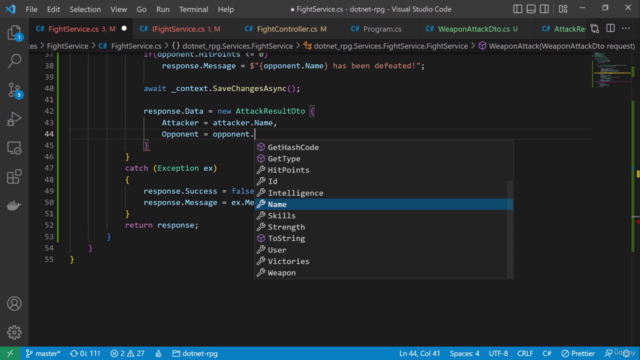Toggle Primary Side Bar layout icon
The image size is (640, 360).
[x=517, y=9]
